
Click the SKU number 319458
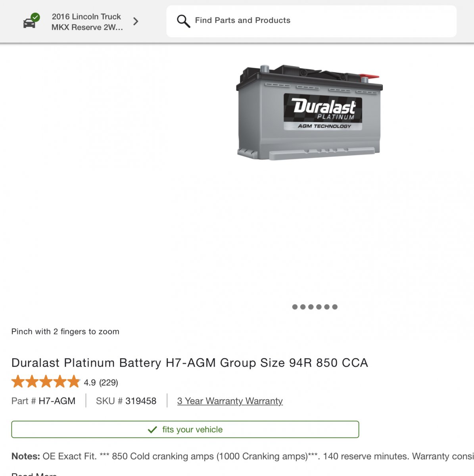141,401
